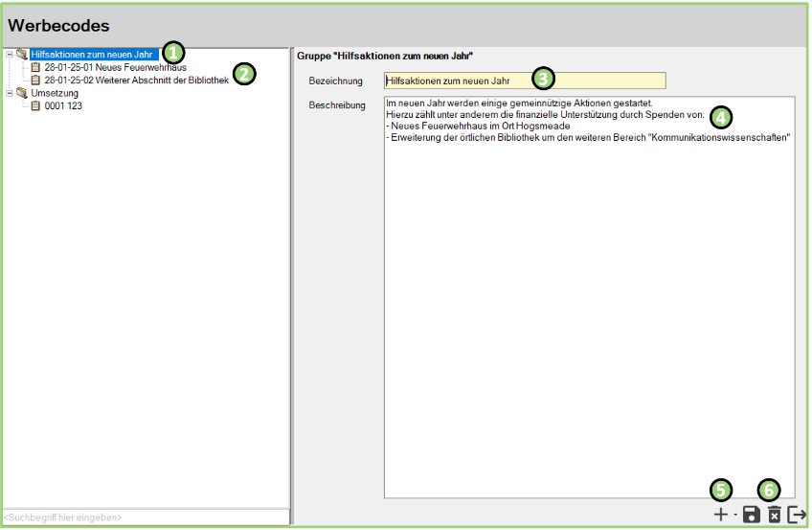
Task: Select 28-01-25-01 Neues Feuerwehrhaus in tree
Action: pos(115,68)
